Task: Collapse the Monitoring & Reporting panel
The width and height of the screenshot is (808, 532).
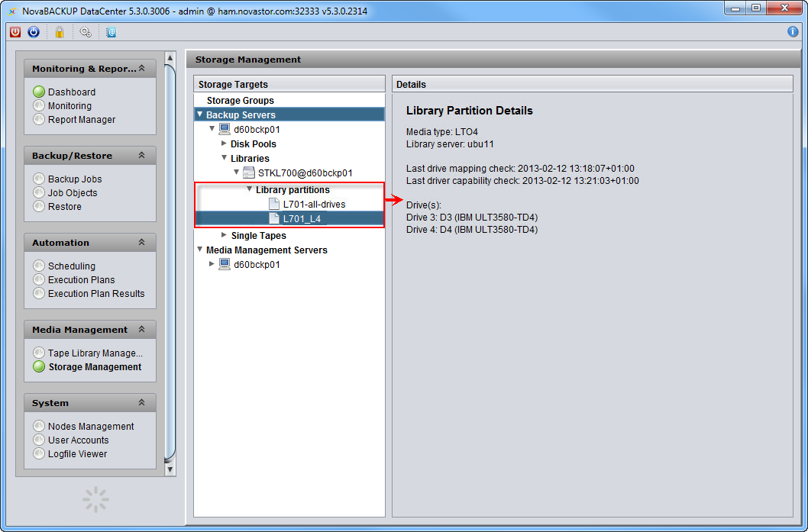Action: [142, 68]
